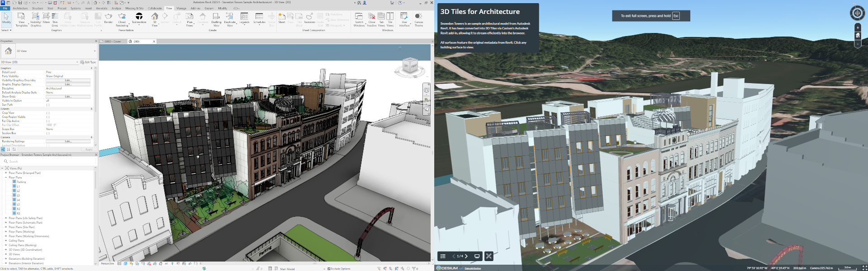Click the Render teapot icon
Viewport: 868px width, 271px height.
tap(109, 17)
